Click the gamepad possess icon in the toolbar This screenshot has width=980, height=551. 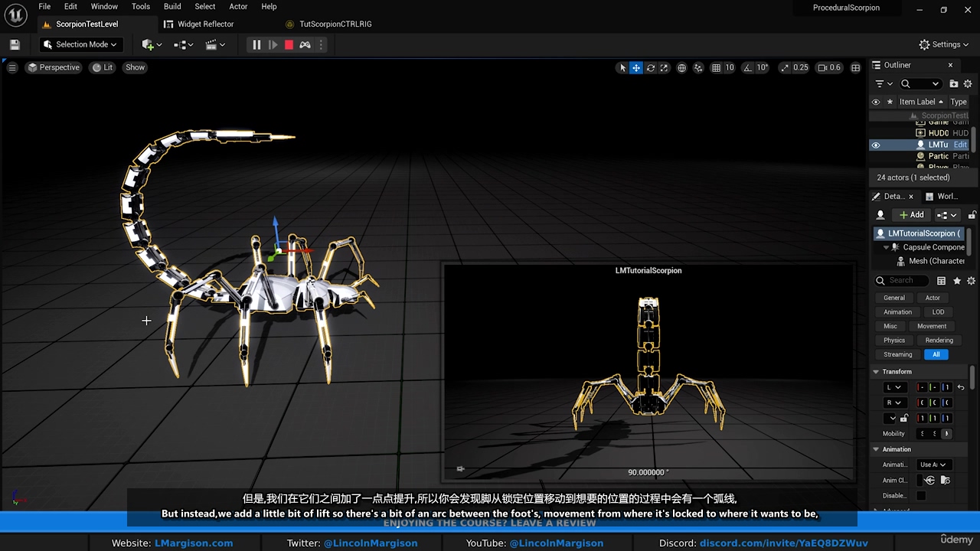(305, 44)
